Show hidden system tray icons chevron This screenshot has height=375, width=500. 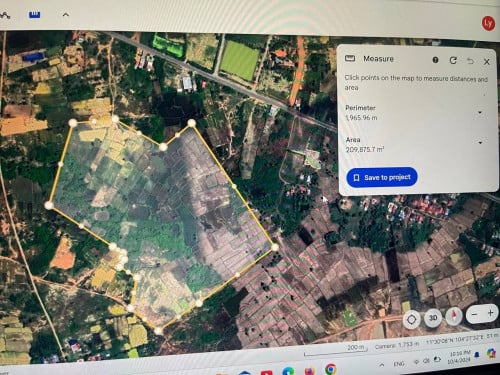tap(382, 365)
